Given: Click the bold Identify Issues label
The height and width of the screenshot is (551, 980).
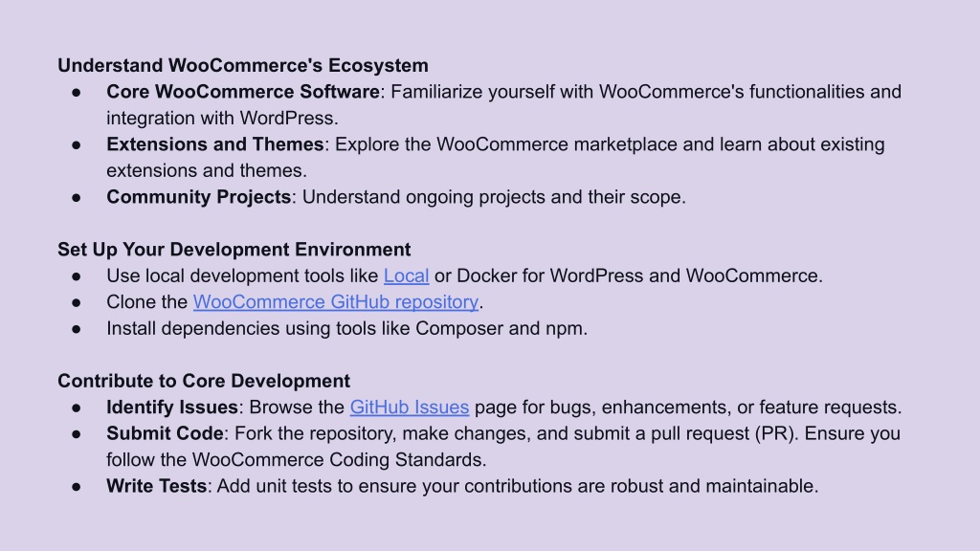Looking at the screenshot, I should click(172, 408).
